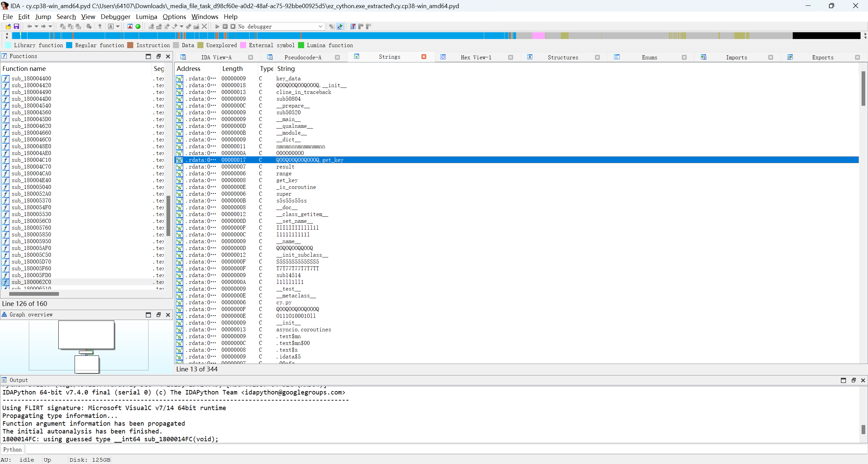Screen dimensions: 868x464
Task: Click the green circle status icon
Action: 138,26
